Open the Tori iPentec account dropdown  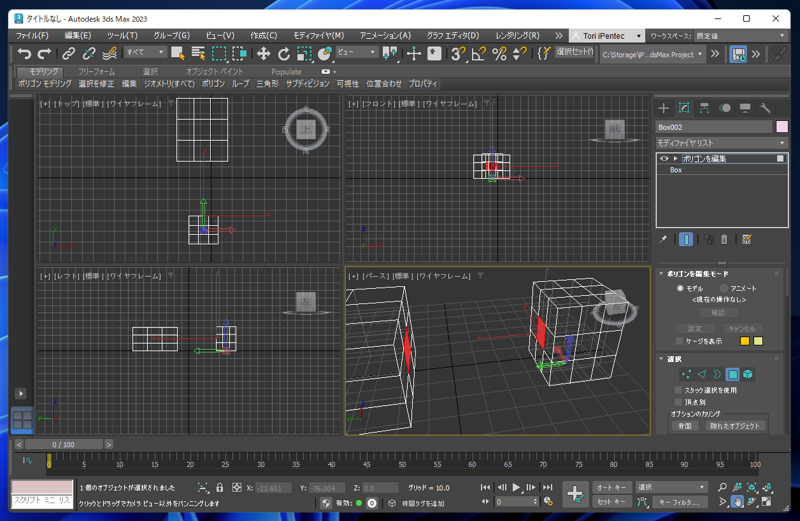click(606, 36)
